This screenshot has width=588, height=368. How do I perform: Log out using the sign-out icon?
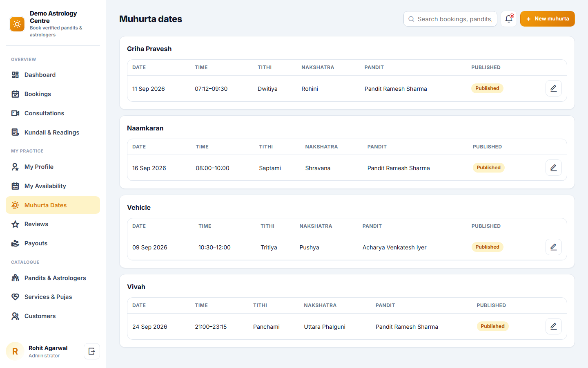(x=92, y=351)
